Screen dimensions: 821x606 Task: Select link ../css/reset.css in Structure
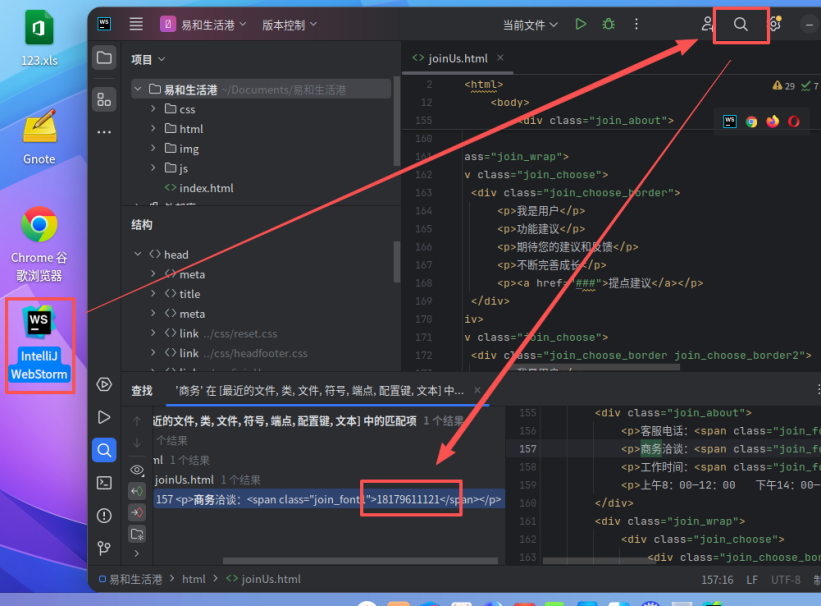pyautogui.click(x=220, y=333)
